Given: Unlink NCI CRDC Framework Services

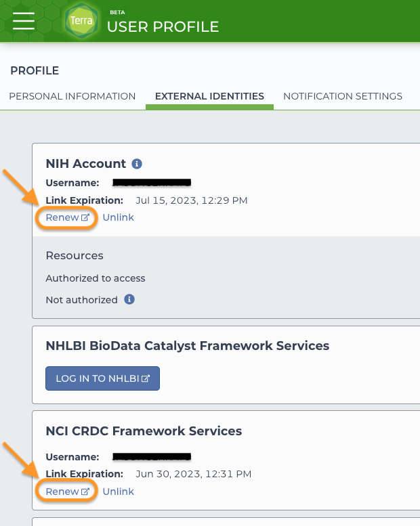Looking at the screenshot, I should [x=118, y=491].
